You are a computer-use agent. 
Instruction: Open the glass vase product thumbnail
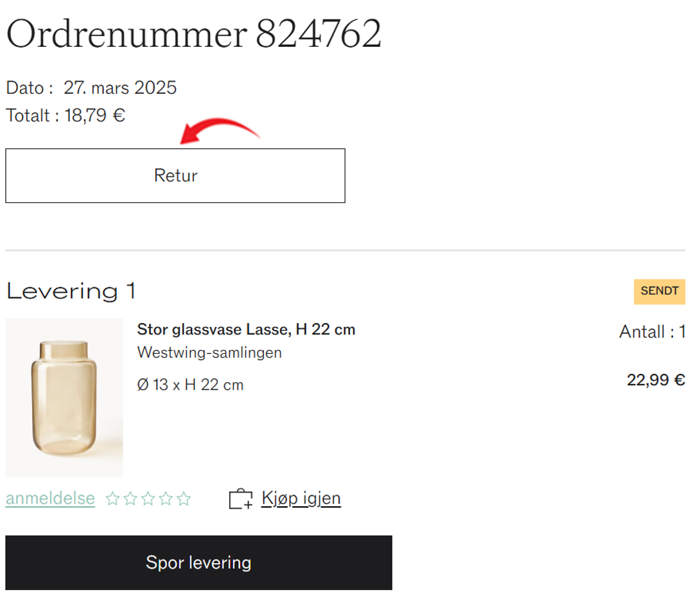(64, 398)
